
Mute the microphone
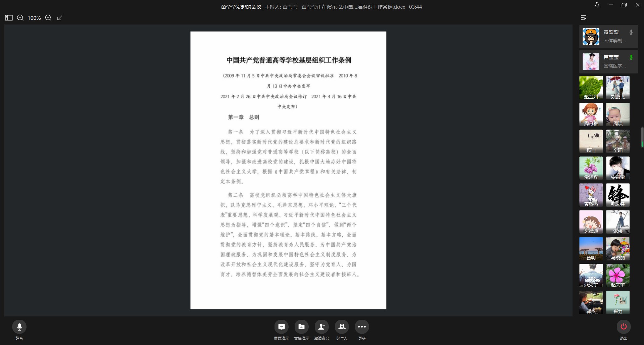(19, 327)
